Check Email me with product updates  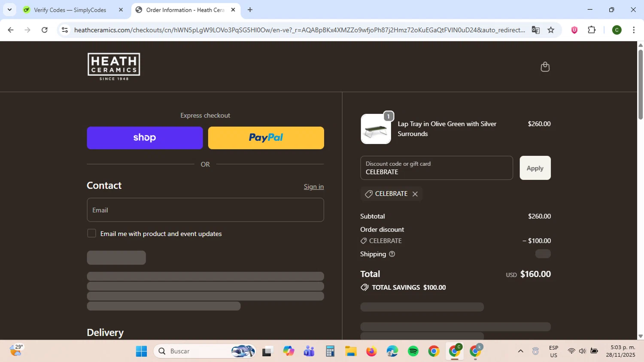click(91, 233)
